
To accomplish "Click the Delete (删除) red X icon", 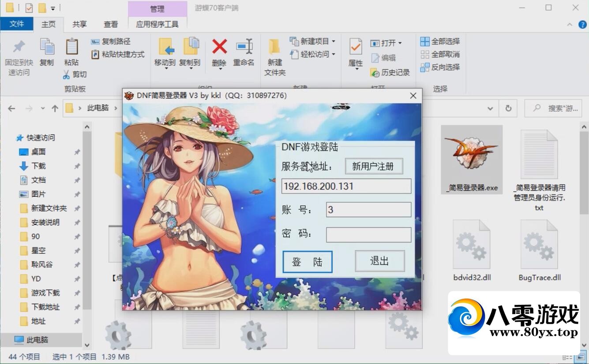I will [219, 47].
